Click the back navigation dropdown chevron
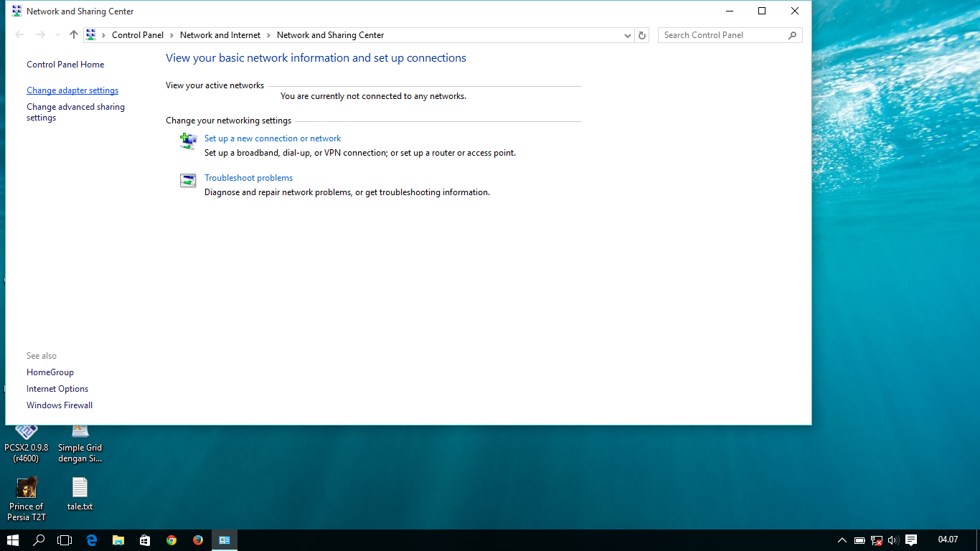The width and height of the screenshot is (980, 551). (x=57, y=34)
